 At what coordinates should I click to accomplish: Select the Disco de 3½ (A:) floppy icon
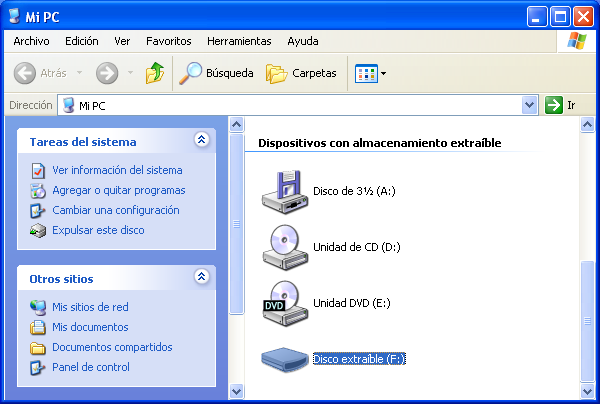coord(284,190)
